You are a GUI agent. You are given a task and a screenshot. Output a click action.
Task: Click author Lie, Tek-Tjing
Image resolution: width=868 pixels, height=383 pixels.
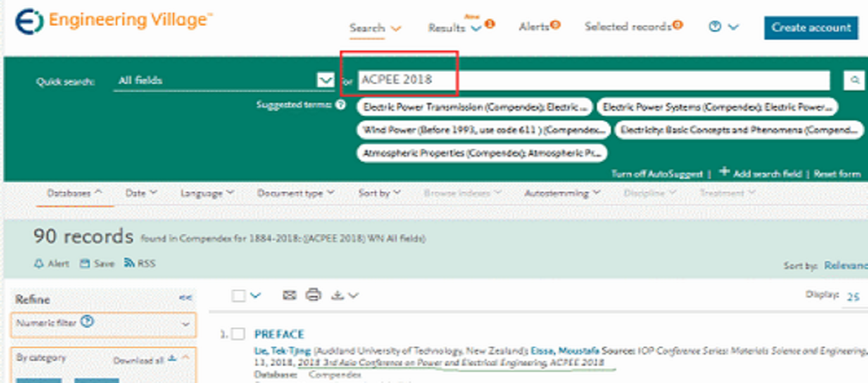coord(283,351)
